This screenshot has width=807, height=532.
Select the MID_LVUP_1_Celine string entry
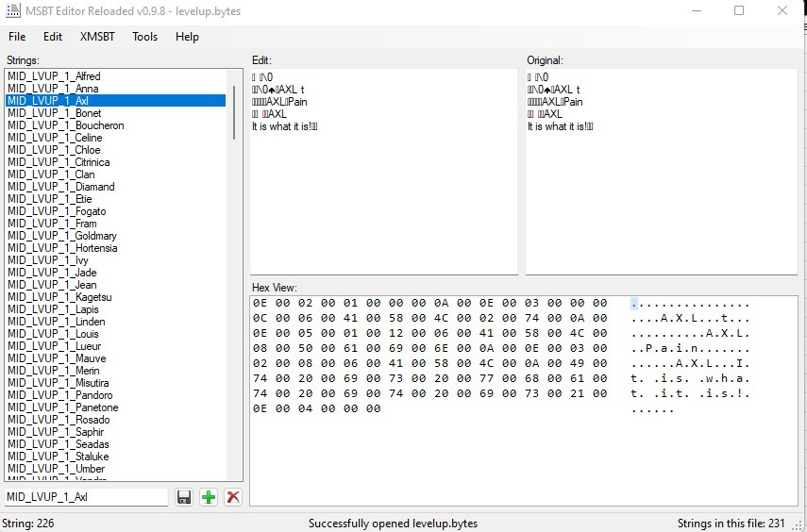point(55,138)
